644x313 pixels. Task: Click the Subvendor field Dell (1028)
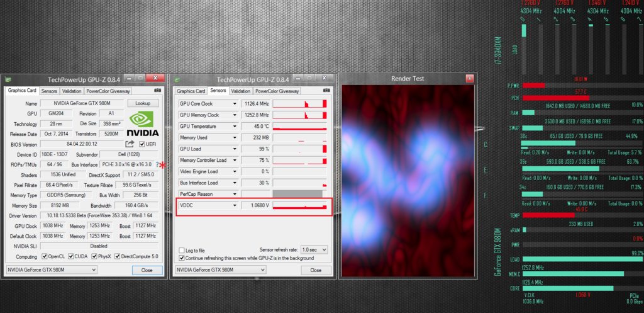[128, 155]
